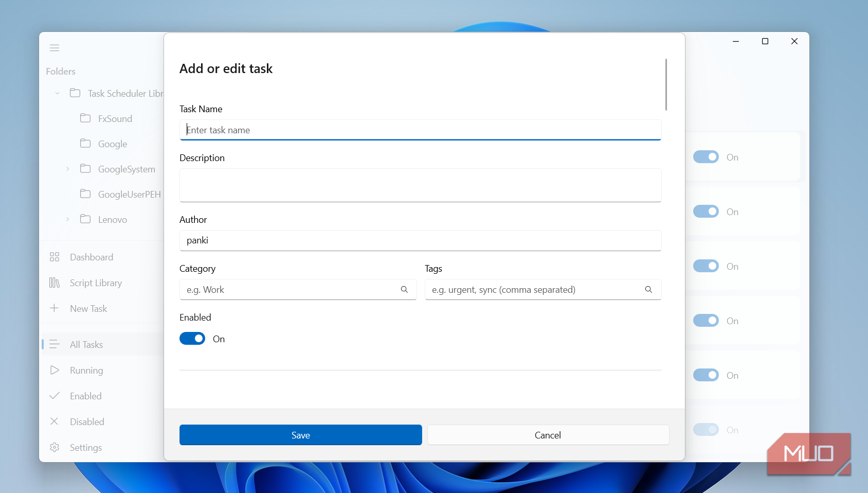Click the Category field search icon

pyautogui.click(x=405, y=290)
